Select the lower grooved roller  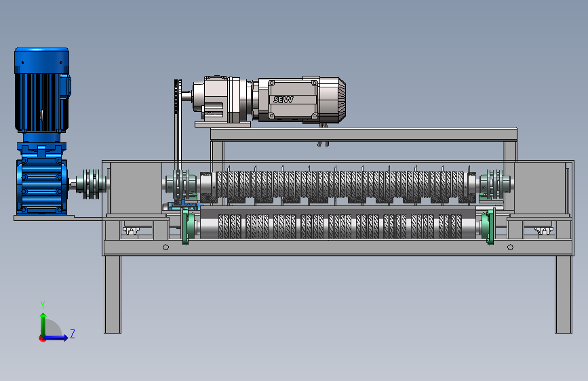click(x=339, y=226)
